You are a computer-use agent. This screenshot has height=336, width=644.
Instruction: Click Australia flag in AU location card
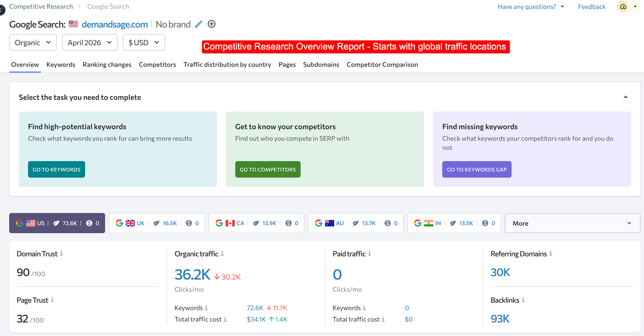[329, 223]
